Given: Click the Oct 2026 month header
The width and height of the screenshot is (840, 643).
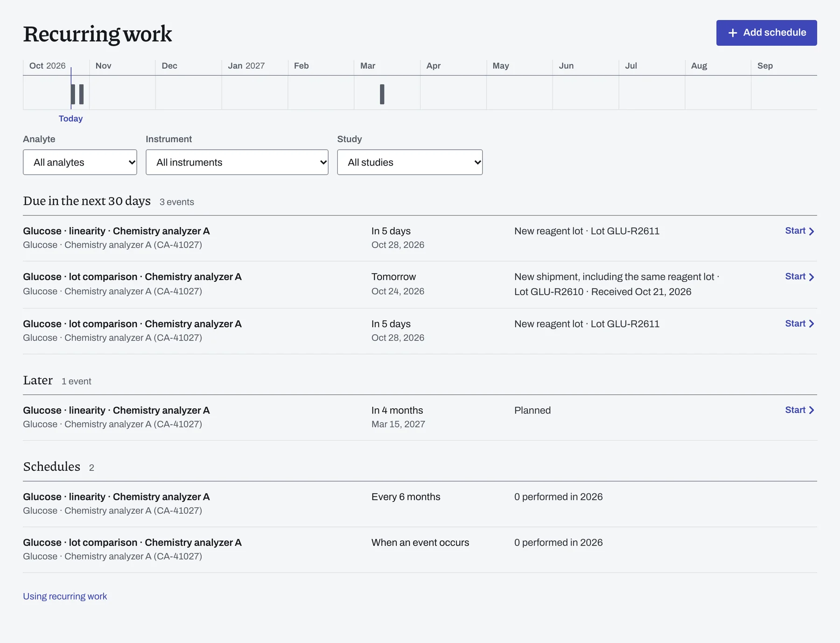Looking at the screenshot, I should [47, 66].
